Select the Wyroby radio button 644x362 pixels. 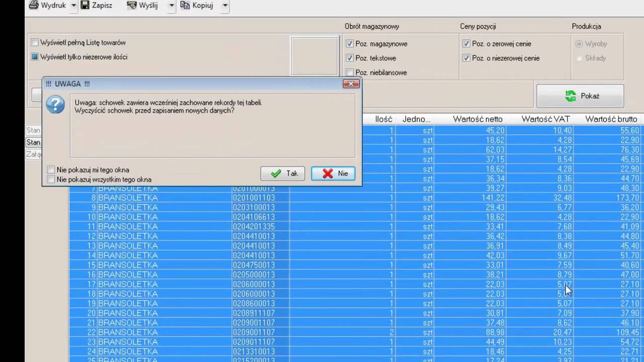click(579, 44)
